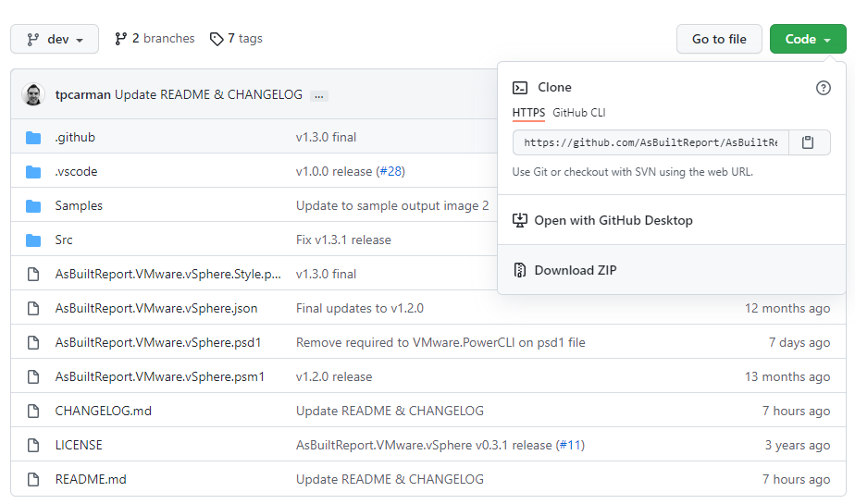Click the vSphere.psm1 file icon
This screenshot has height=504, width=855.
point(33,377)
